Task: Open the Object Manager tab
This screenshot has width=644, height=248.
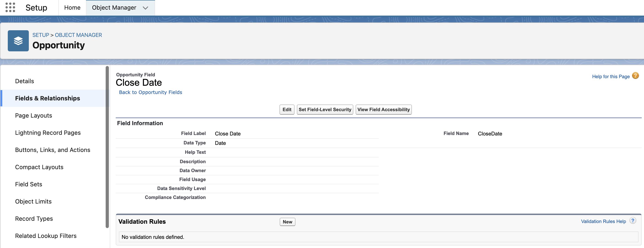Action: (x=114, y=8)
